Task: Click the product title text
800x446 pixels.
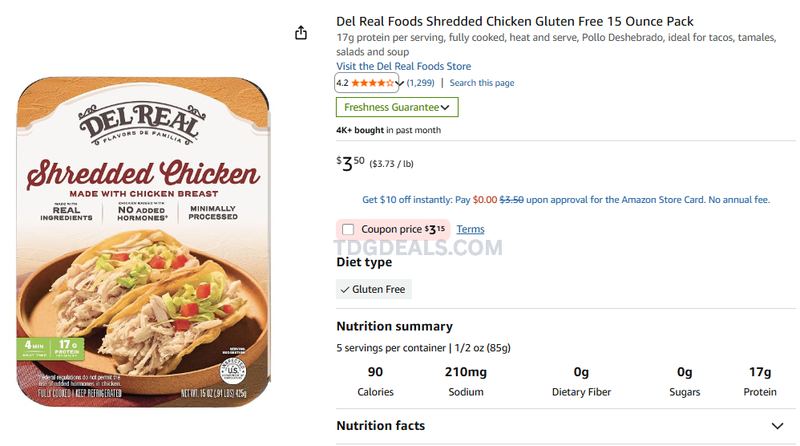Action: [514, 21]
